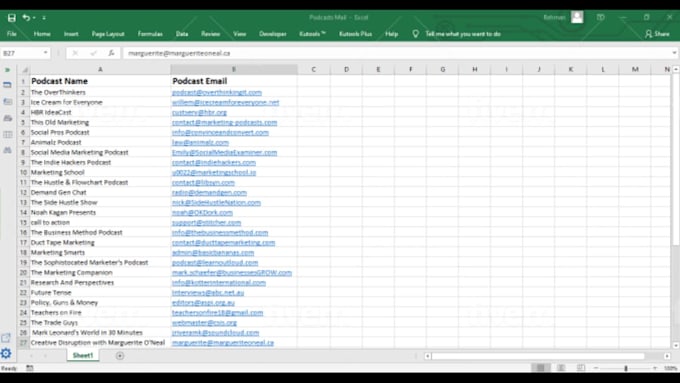This screenshot has width=680, height=383.
Task: Select the cell 'Future Tense'
Action: pos(100,292)
